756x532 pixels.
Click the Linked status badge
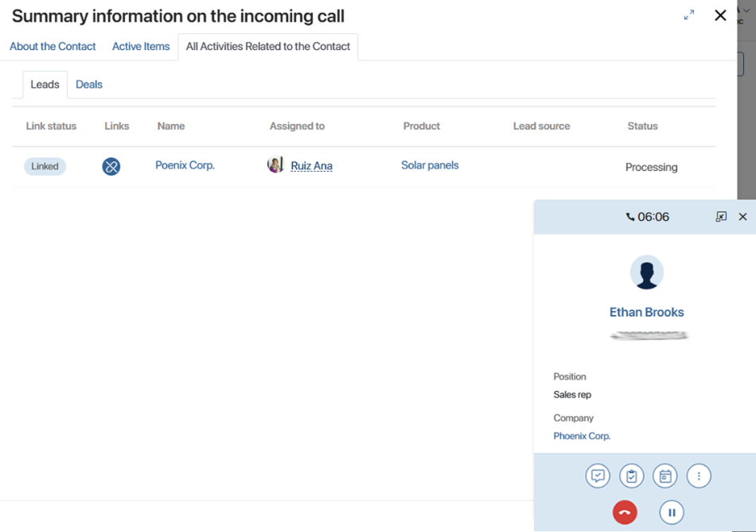coord(45,166)
